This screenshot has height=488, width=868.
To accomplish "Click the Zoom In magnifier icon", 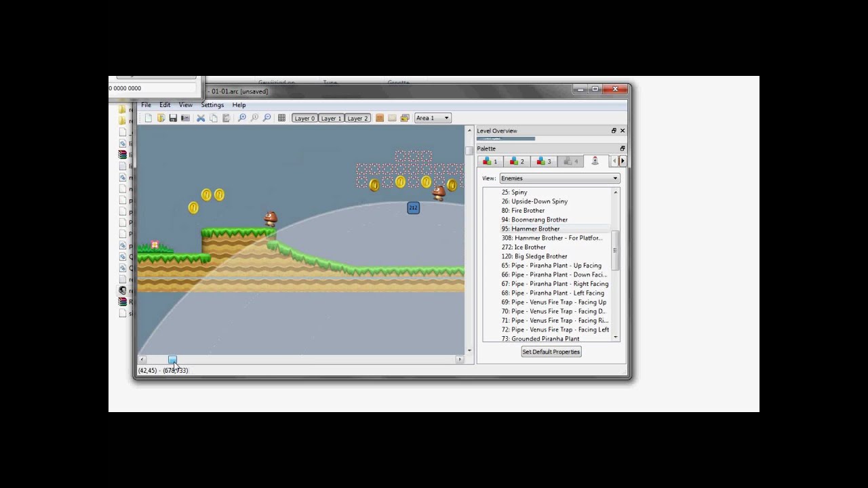I will click(x=242, y=118).
